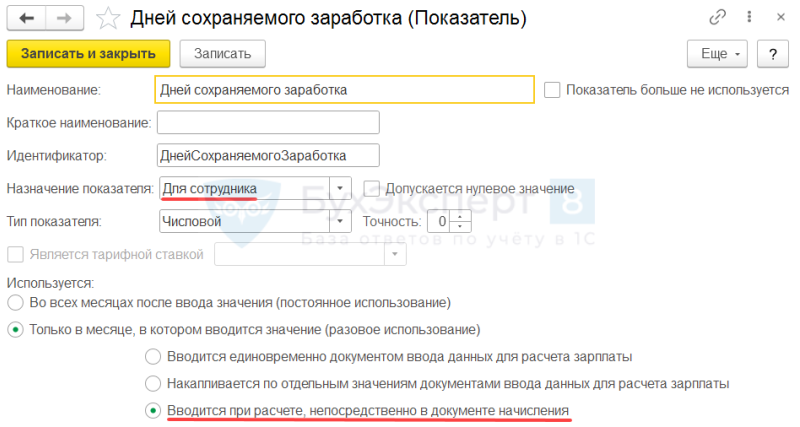Choose 'Накапливается по отдельным значениям' option
The width and height of the screenshot is (800, 427).
pyautogui.click(x=153, y=384)
